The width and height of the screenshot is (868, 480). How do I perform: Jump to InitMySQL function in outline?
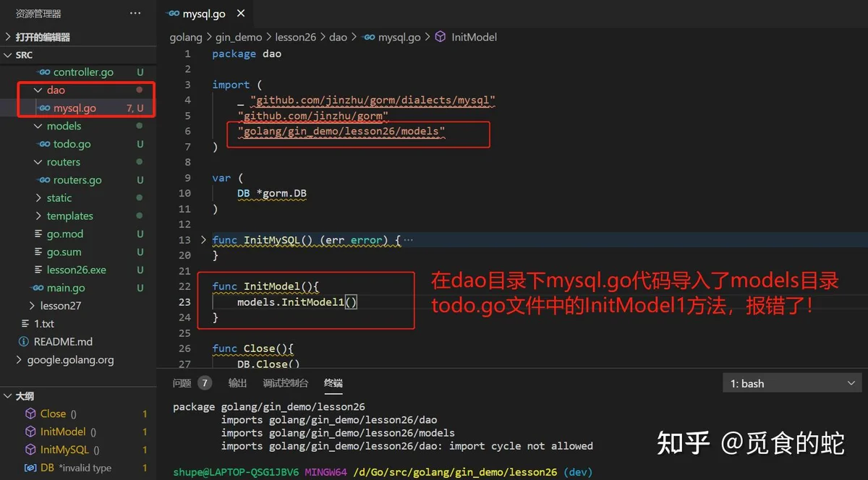coord(65,450)
